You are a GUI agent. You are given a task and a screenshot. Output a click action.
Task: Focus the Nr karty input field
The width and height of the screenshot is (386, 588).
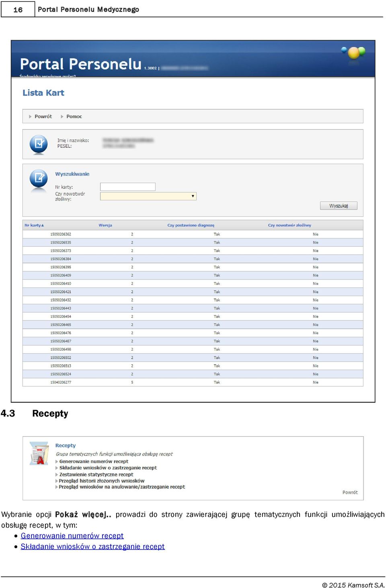tap(127, 187)
